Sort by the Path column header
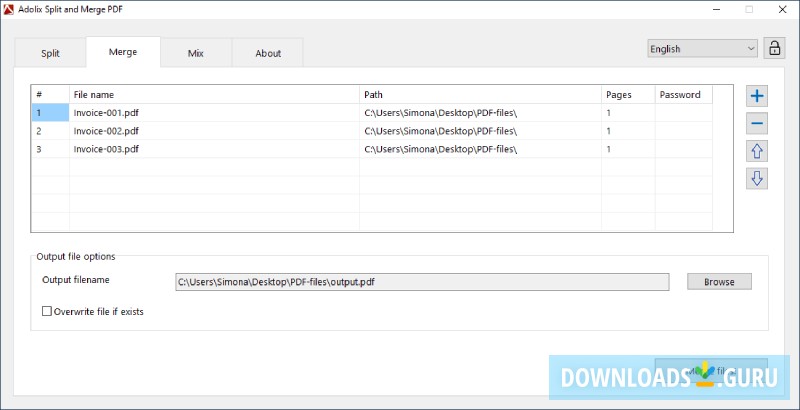The image size is (800, 410). point(480,94)
